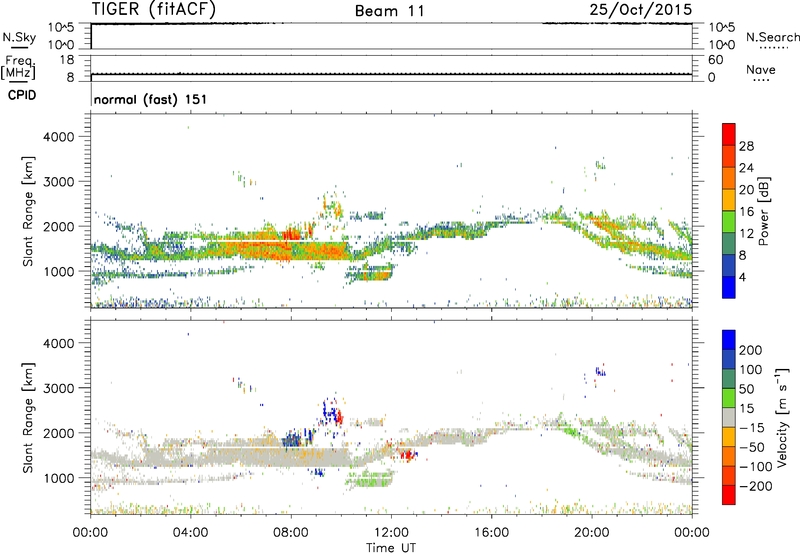
Task: Click Slant Range [km] label of power panel
Action: coord(28,211)
